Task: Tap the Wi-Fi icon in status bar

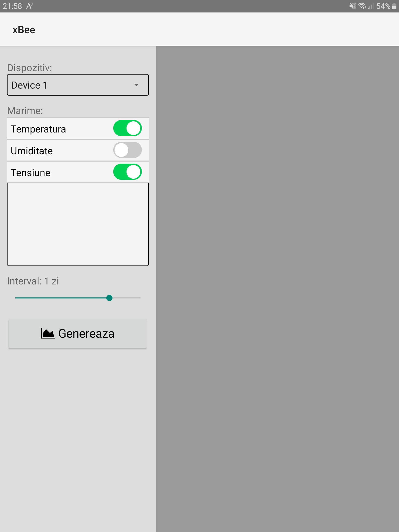Action: click(x=362, y=6)
